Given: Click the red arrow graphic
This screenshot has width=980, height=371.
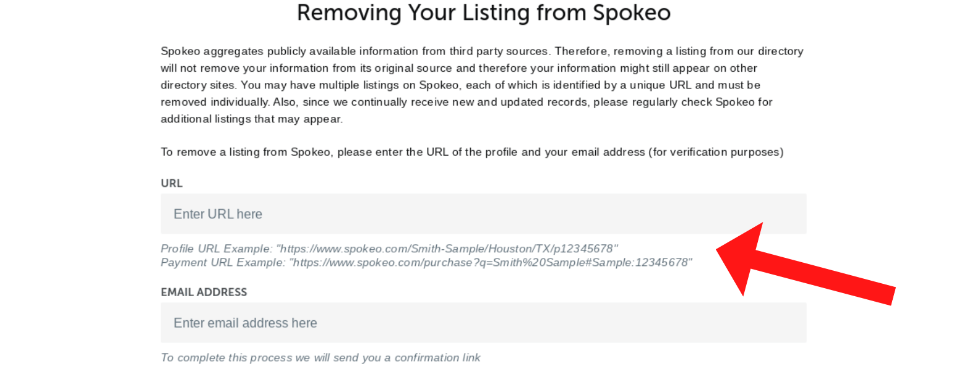Looking at the screenshot, I should coord(804,267).
